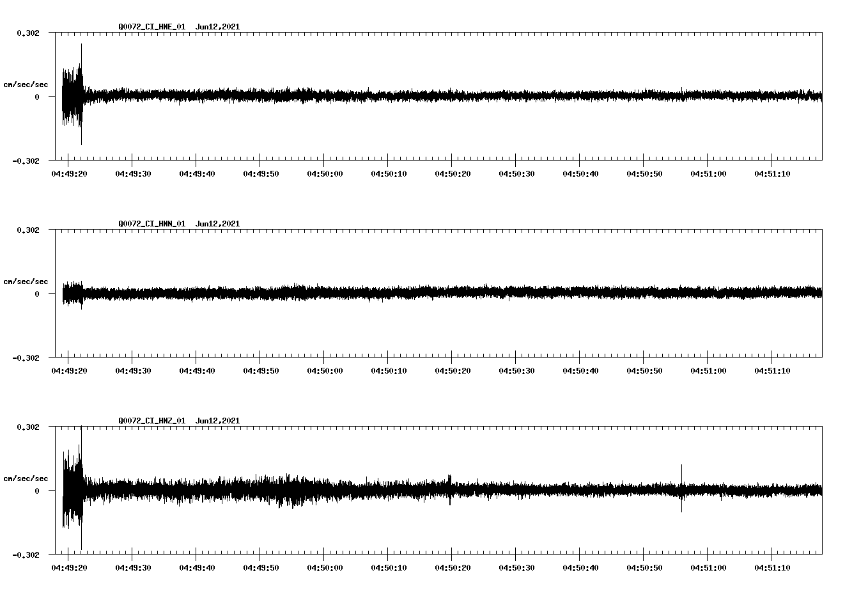Click the -0.302 lower limit on HNZ plot
868x591 pixels.
point(26,555)
